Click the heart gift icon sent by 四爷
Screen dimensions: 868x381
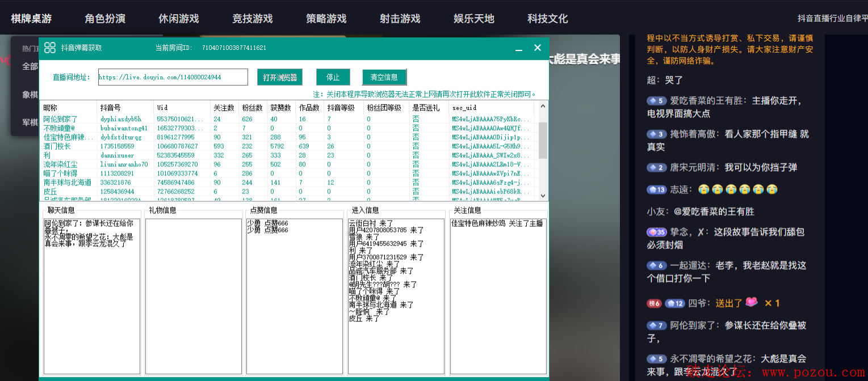point(752,303)
